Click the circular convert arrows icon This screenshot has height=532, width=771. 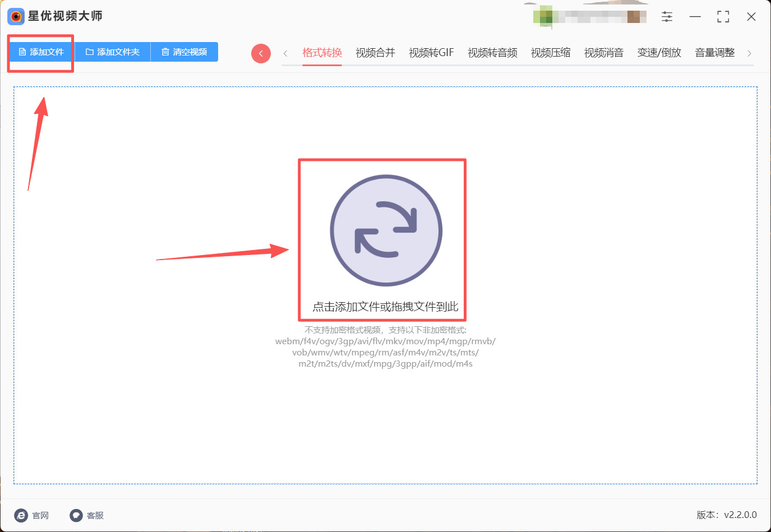point(386,230)
